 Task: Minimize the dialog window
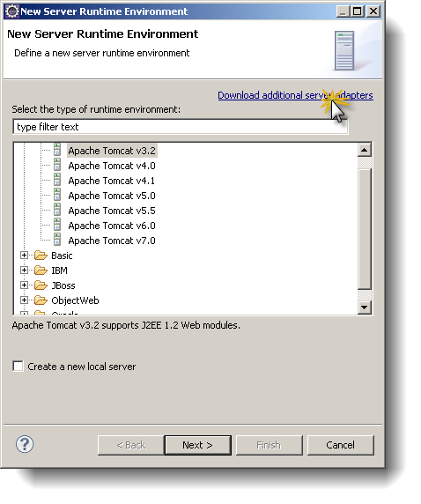coord(343,11)
